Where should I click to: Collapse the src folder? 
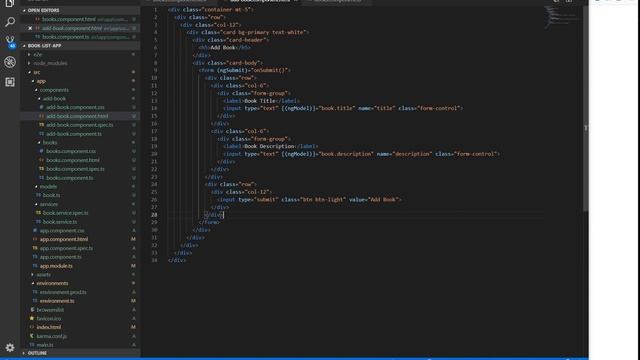(x=29, y=72)
